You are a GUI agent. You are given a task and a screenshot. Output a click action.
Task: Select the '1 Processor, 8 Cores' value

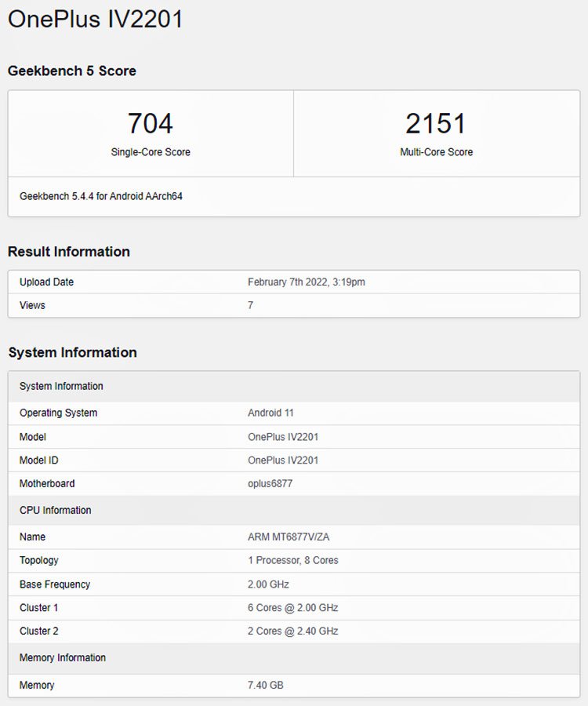(x=293, y=560)
